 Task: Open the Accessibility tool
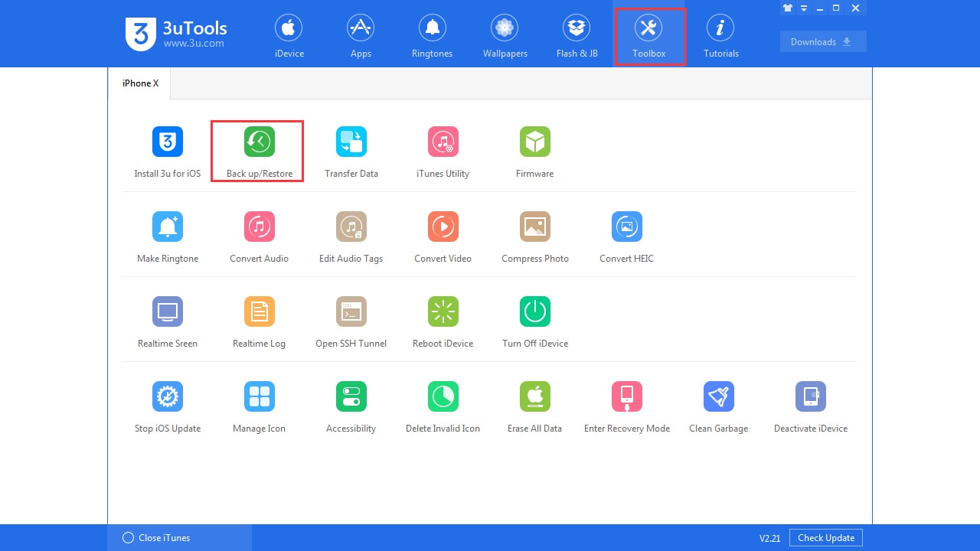click(x=351, y=407)
